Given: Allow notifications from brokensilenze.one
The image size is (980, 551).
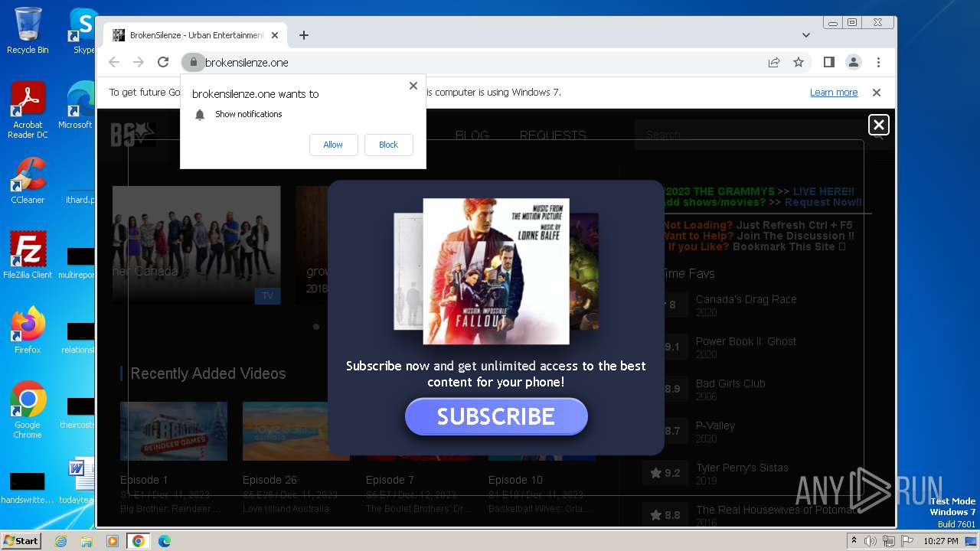Looking at the screenshot, I should click(333, 145).
